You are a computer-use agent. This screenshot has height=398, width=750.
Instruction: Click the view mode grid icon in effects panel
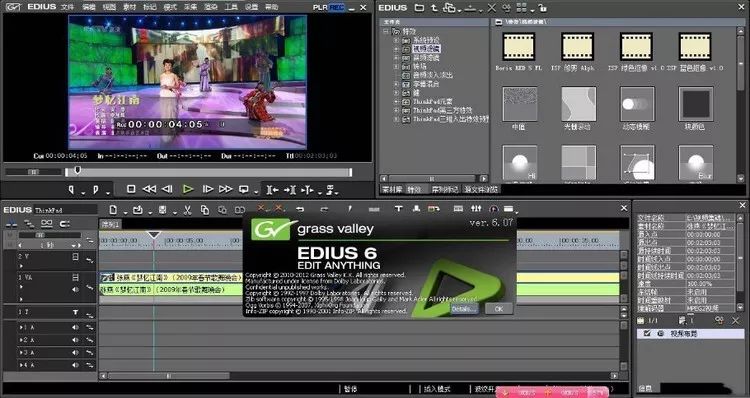point(522,8)
